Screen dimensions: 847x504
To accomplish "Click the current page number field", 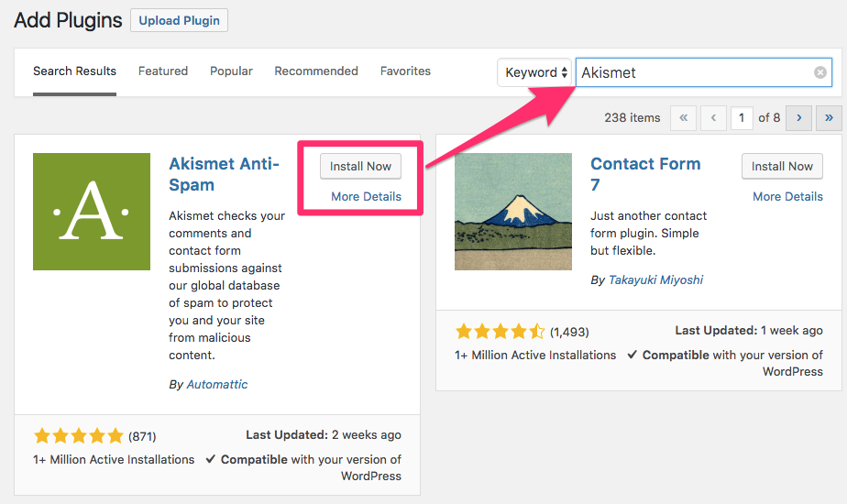I will point(742,118).
